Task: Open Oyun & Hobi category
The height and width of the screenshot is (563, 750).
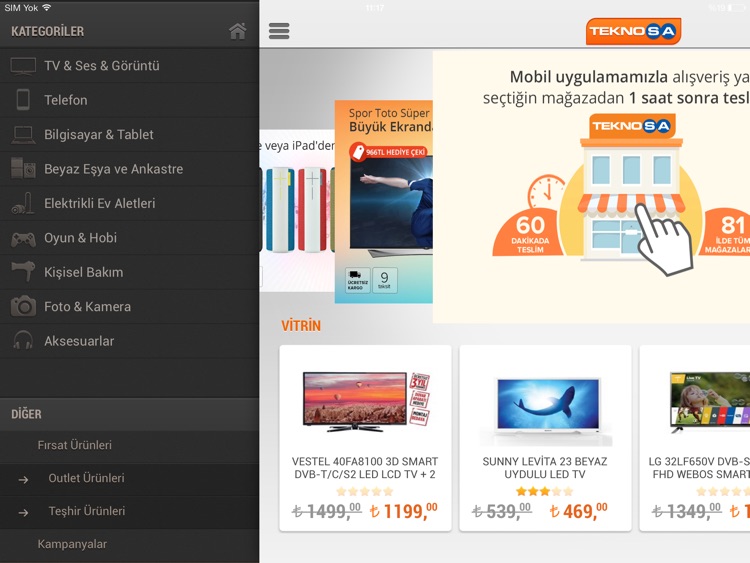Action: click(x=130, y=238)
